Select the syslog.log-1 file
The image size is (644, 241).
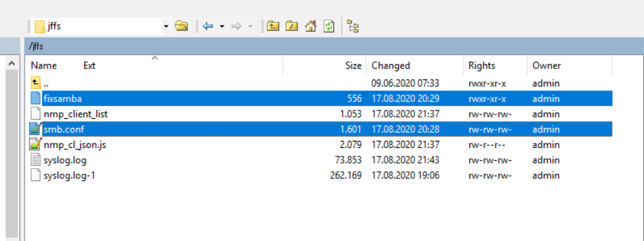click(321, 176)
